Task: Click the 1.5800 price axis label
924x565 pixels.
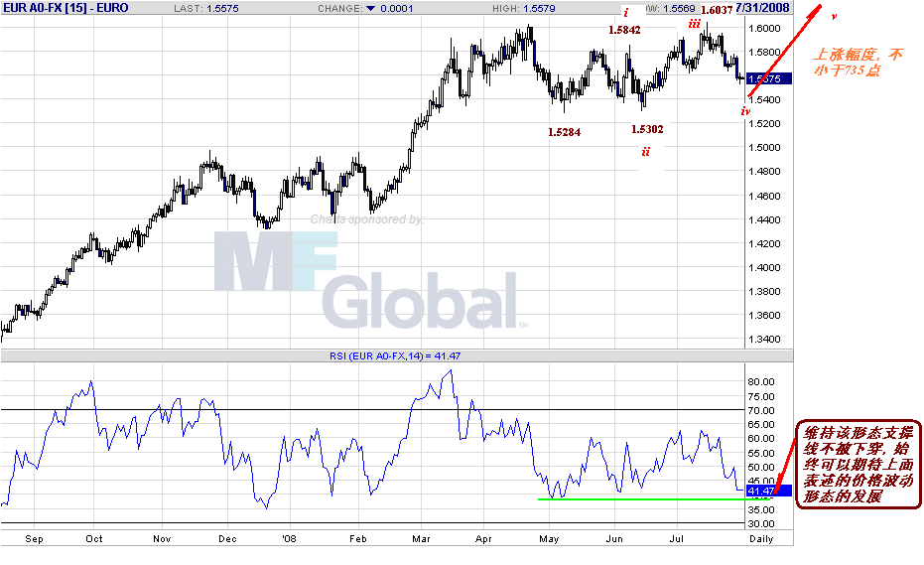Action: [x=764, y=52]
